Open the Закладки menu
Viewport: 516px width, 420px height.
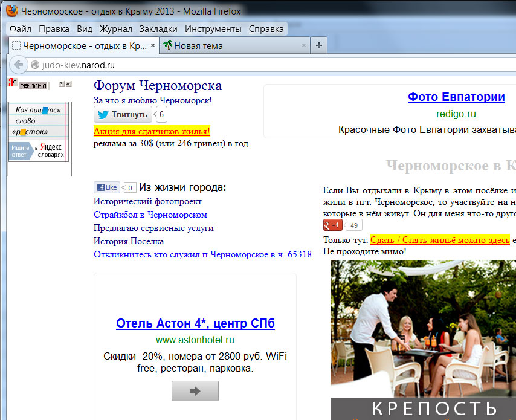tap(158, 29)
